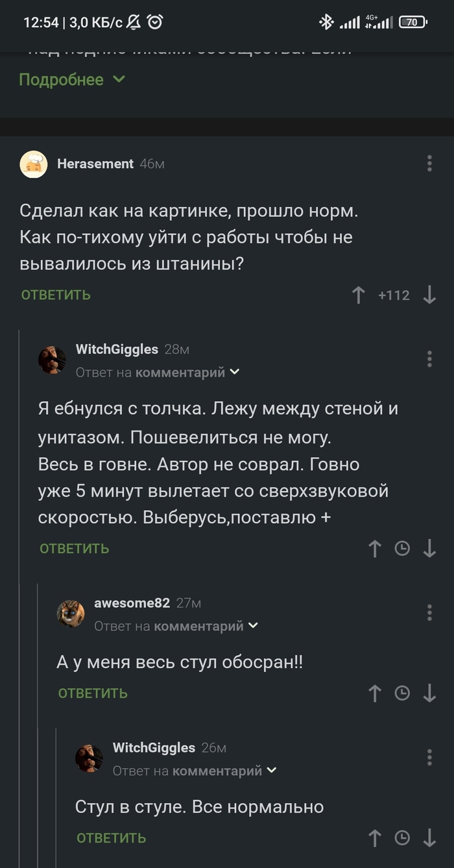Open awesome82's profile via username
This screenshot has height=868, width=454.
pos(132,603)
